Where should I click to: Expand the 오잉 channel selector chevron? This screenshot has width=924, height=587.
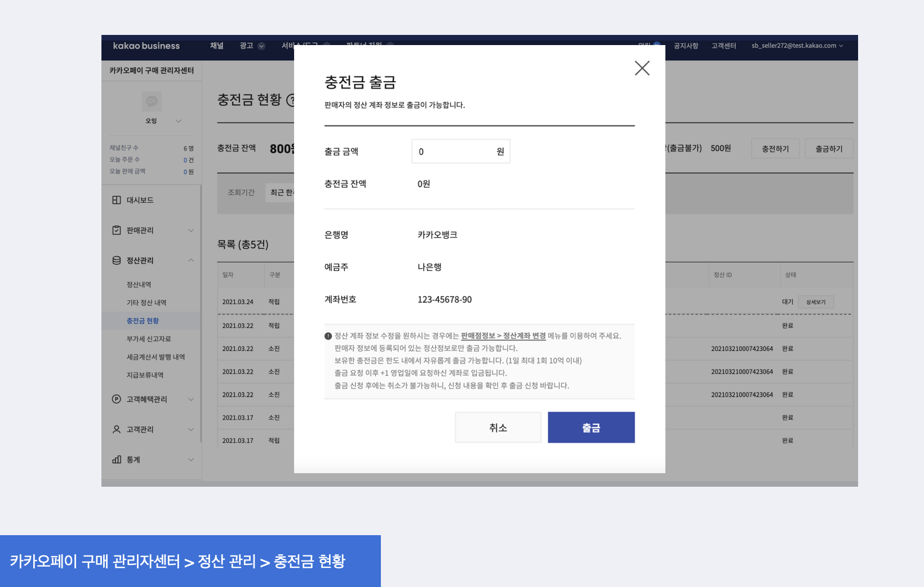(x=179, y=121)
